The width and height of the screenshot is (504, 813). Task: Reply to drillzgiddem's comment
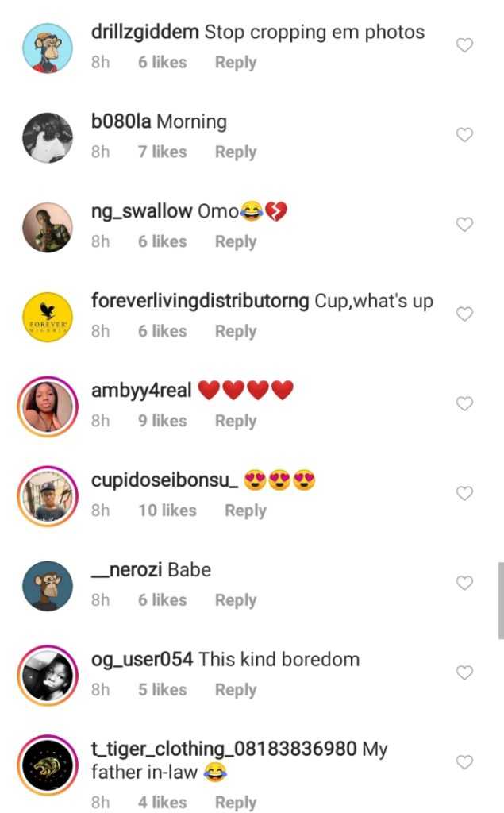click(x=236, y=63)
